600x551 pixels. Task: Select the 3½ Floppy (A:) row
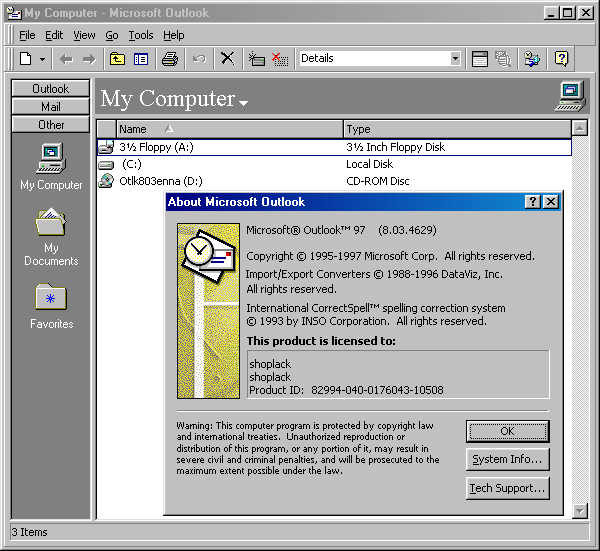point(334,147)
